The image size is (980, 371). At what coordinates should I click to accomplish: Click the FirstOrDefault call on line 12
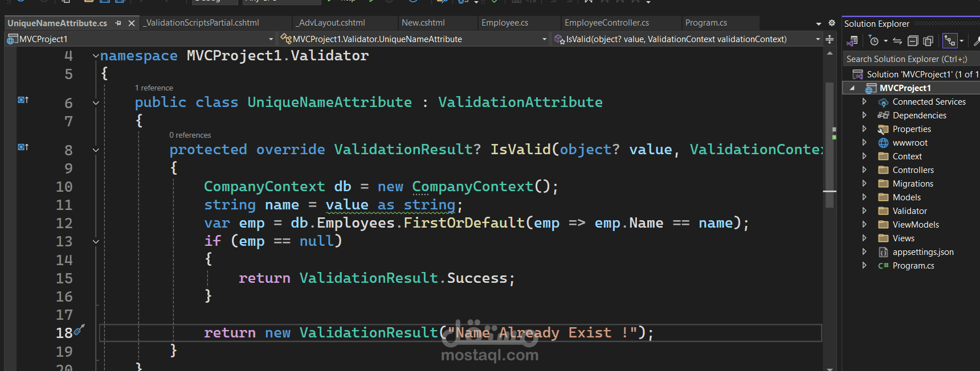click(x=464, y=223)
